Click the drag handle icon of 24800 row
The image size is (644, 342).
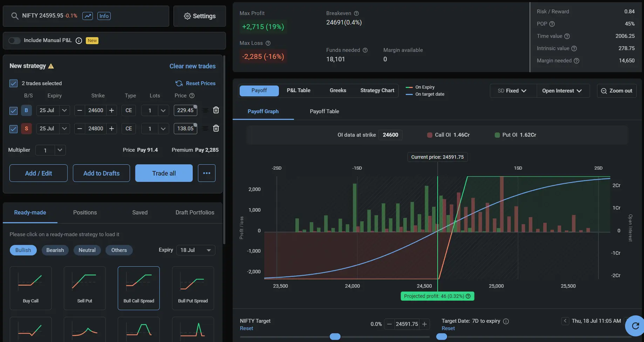coord(205,129)
